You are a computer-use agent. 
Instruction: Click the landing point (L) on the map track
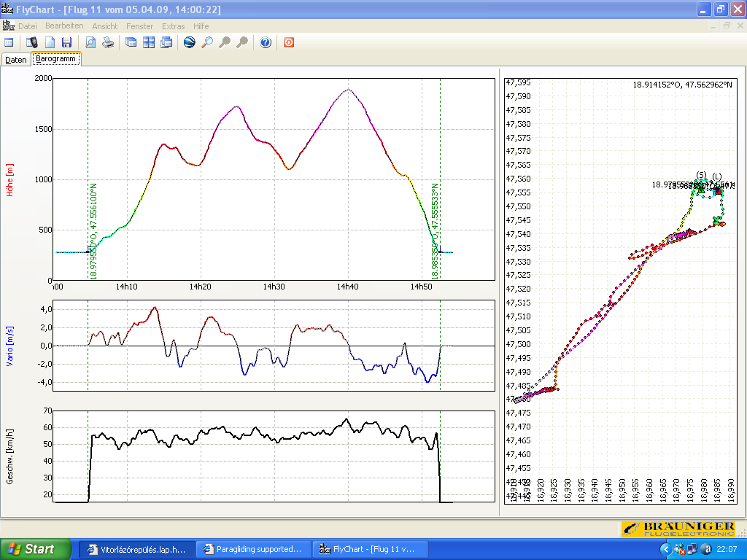pyautogui.click(x=719, y=191)
